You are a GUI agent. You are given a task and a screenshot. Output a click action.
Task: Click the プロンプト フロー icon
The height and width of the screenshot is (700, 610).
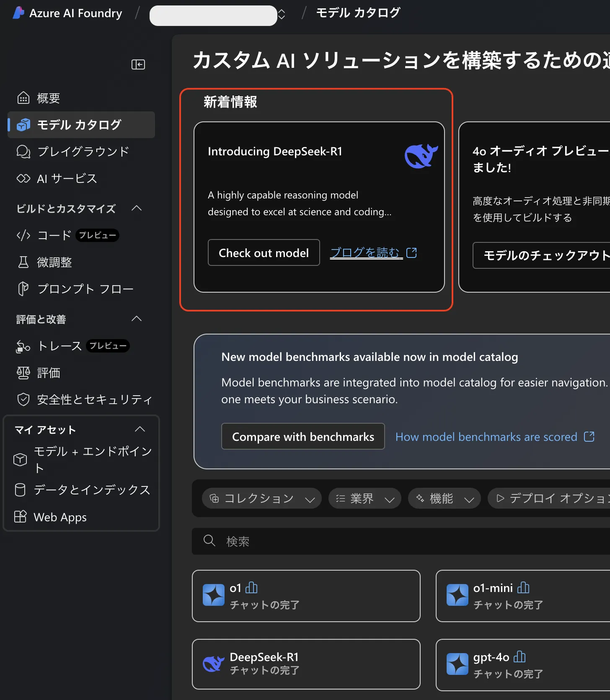click(23, 289)
